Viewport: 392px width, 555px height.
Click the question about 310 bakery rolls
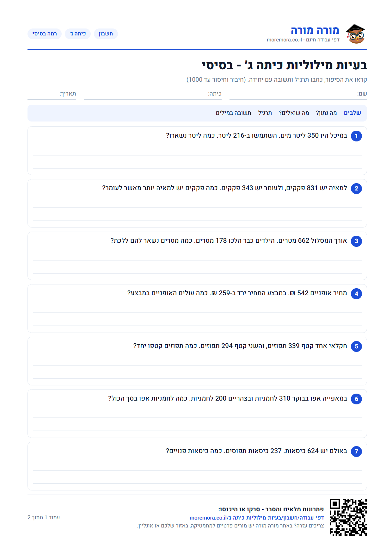pyautogui.click(x=228, y=398)
